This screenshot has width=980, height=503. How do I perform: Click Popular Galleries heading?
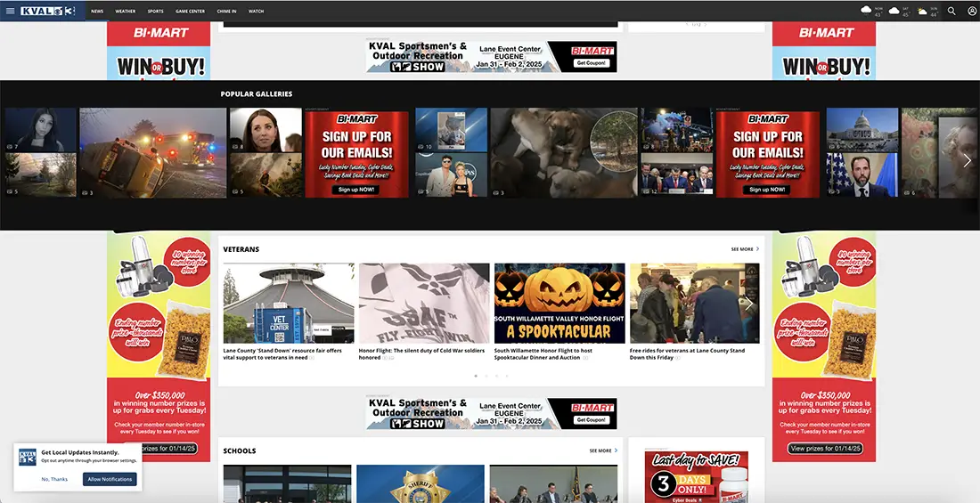(257, 94)
